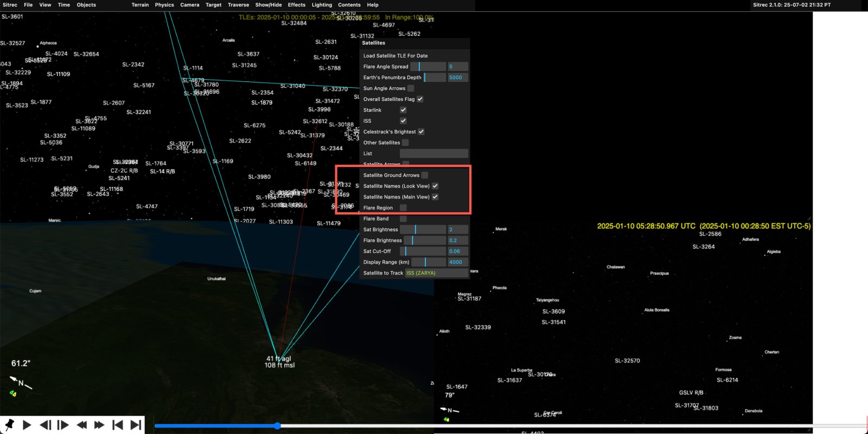
Task: Open the Camera menu
Action: click(190, 5)
